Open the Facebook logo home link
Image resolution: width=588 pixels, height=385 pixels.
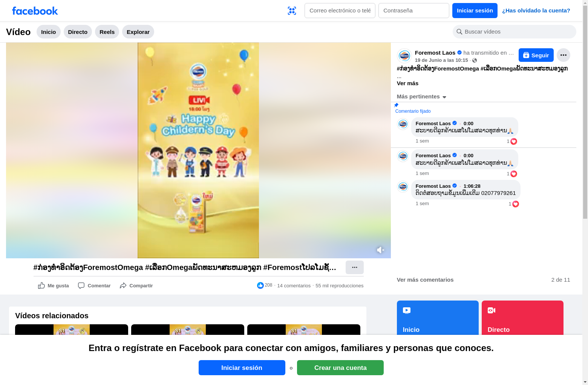(x=35, y=11)
